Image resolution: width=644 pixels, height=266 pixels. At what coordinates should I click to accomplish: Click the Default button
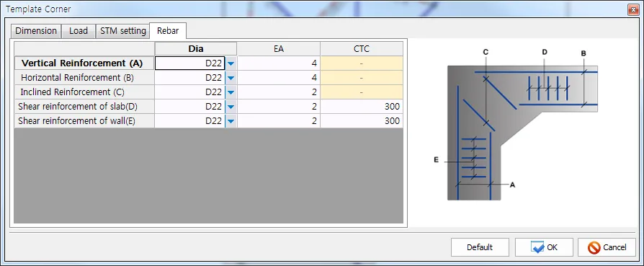480,247
